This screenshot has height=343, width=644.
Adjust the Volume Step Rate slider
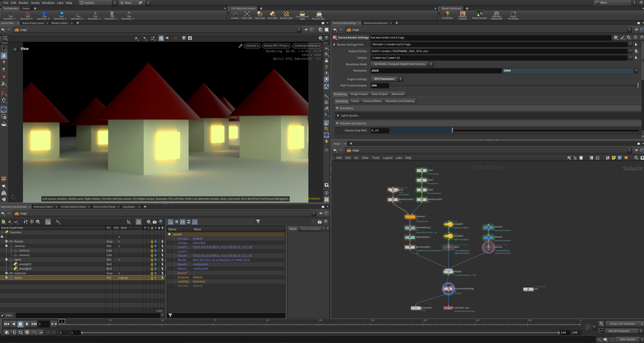click(x=452, y=130)
